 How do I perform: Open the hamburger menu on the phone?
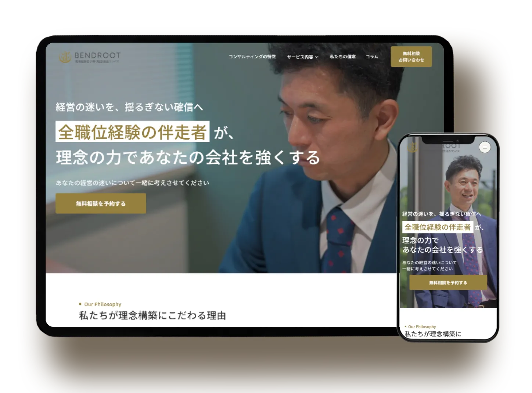coord(485,147)
